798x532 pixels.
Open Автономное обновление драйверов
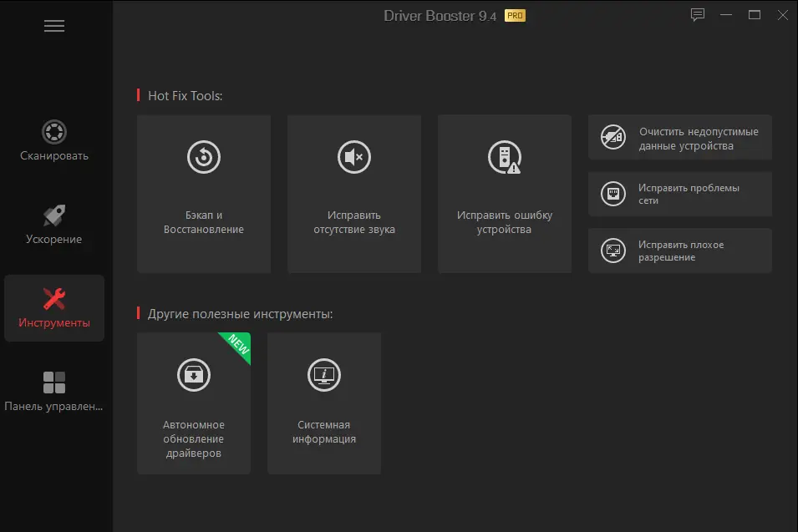(x=193, y=403)
